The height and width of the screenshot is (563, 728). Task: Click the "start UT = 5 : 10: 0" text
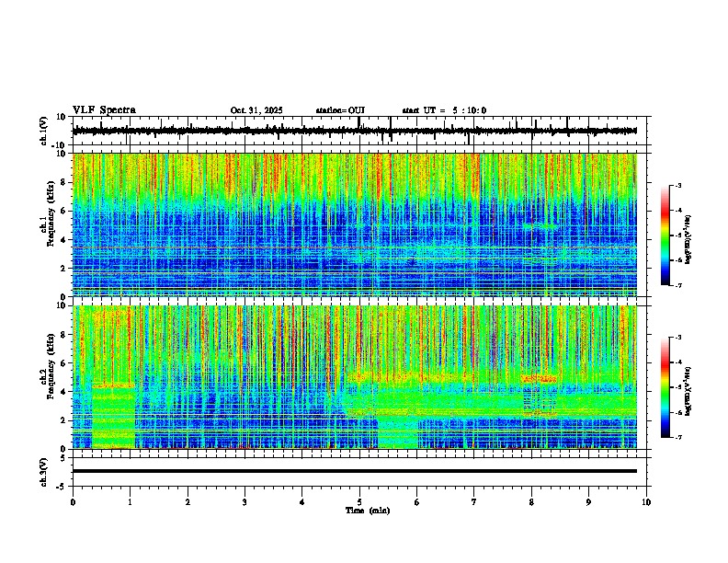[444, 110]
